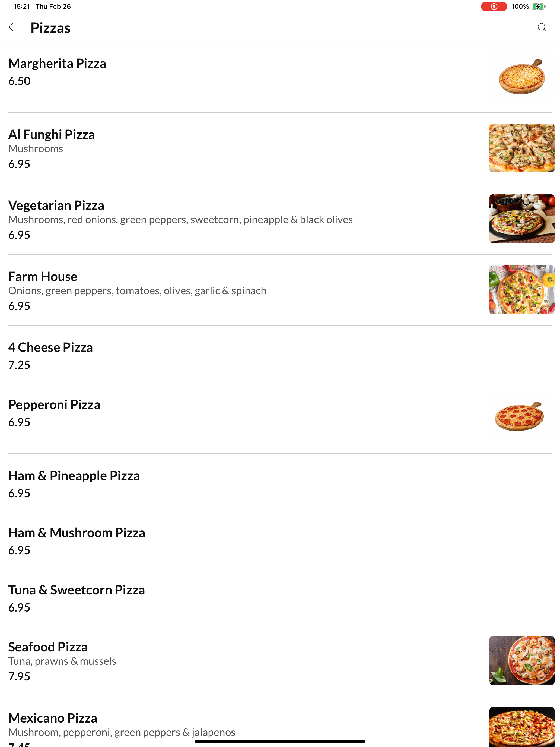Select Ham & Mushroom Pizza

tap(280, 540)
